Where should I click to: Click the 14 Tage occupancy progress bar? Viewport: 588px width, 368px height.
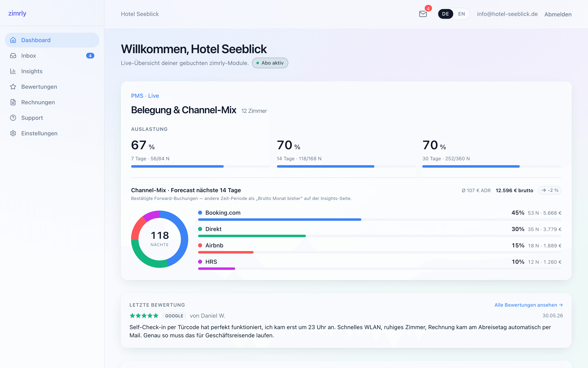346,166
